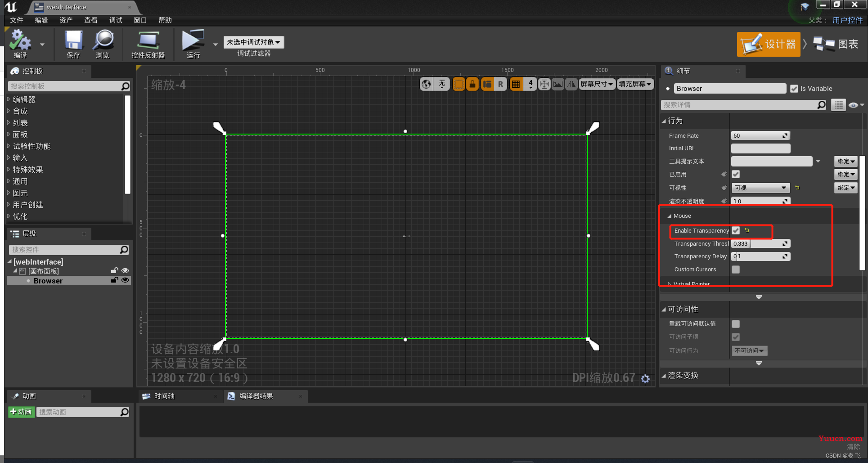This screenshot has width=868, height=463.
Task: Toggle the padlock icon in viewport toolbar
Action: click(472, 84)
